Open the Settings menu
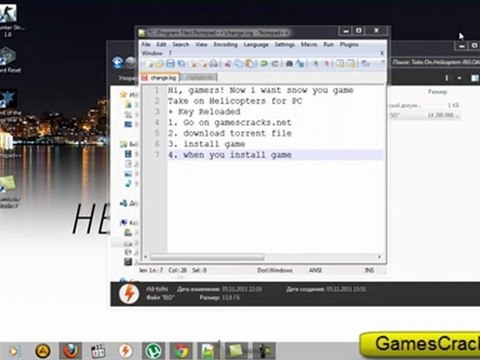Screen dimensions: 480x360 pos(285,44)
